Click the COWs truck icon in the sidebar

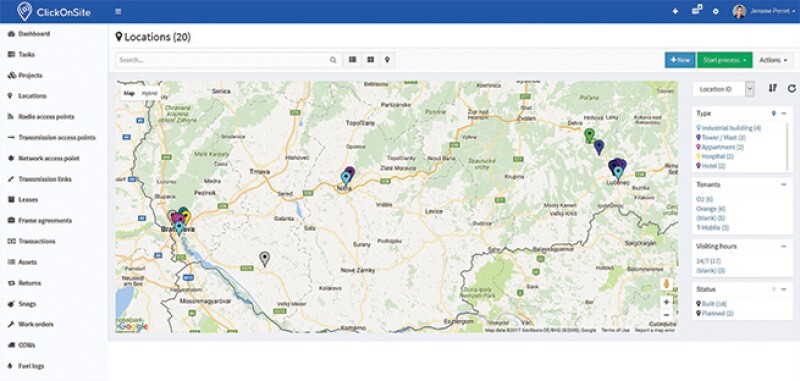[x=11, y=345]
